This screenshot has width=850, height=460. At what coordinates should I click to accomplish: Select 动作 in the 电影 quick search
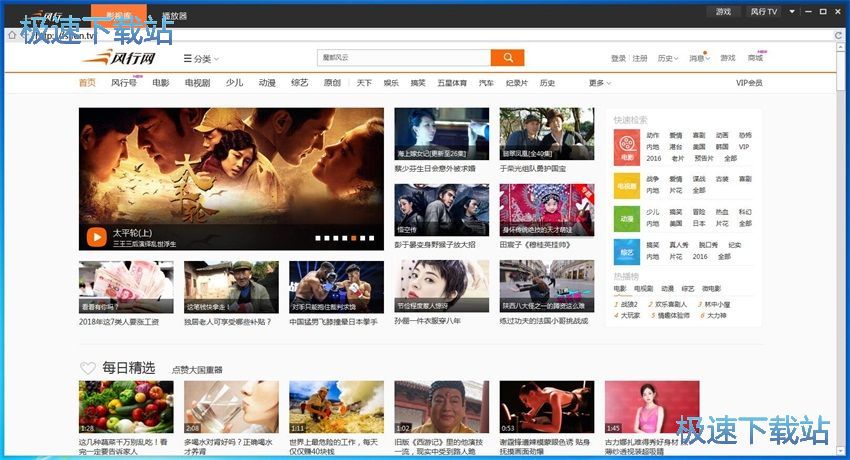pyautogui.click(x=653, y=135)
